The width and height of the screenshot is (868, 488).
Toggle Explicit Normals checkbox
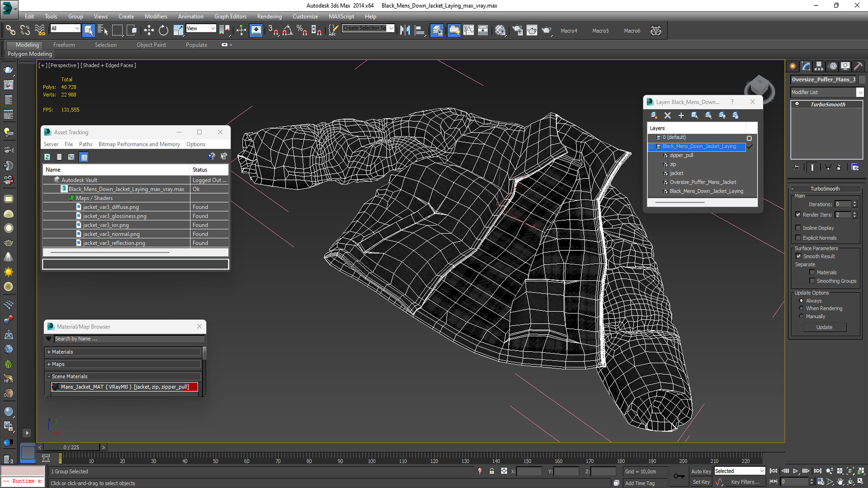click(798, 238)
